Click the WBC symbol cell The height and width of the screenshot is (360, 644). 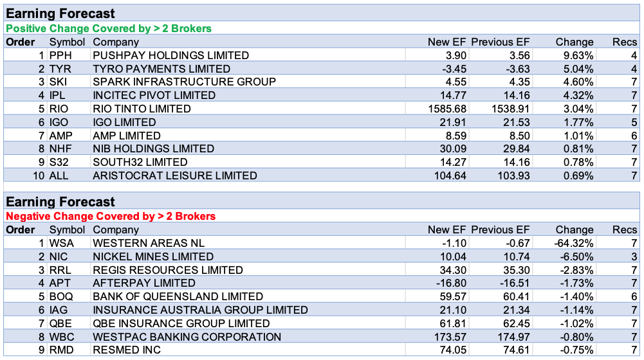pyautogui.click(x=61, y=337)
